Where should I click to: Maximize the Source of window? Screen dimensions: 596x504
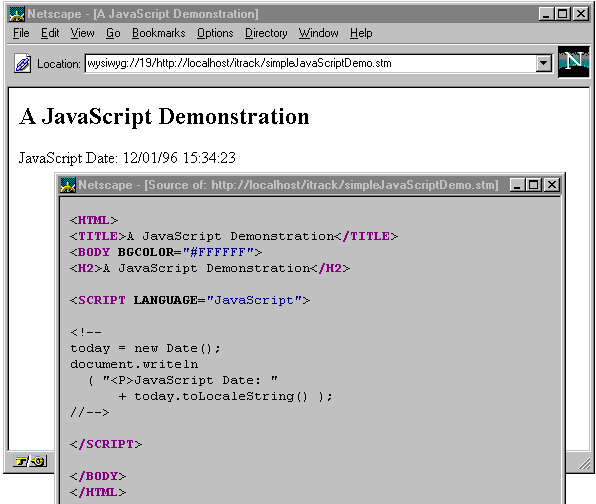(x=533, y=185)
